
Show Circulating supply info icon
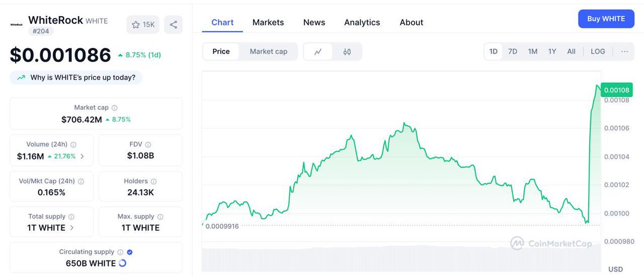[x=120, y=252]
